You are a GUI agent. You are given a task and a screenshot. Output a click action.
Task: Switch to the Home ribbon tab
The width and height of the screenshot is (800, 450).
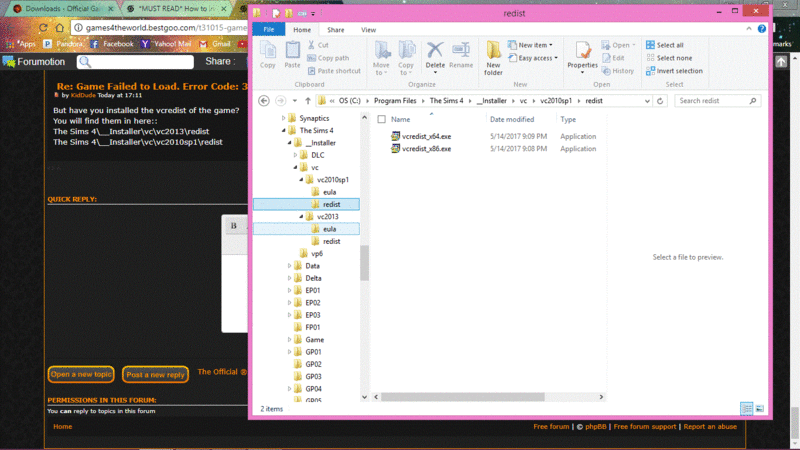pos(302,30)
